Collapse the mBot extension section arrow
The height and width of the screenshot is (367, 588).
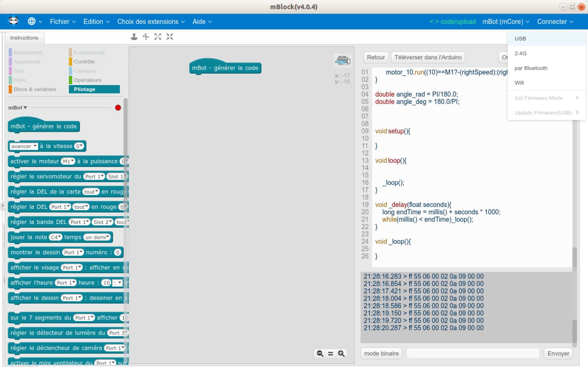[25, 108]
